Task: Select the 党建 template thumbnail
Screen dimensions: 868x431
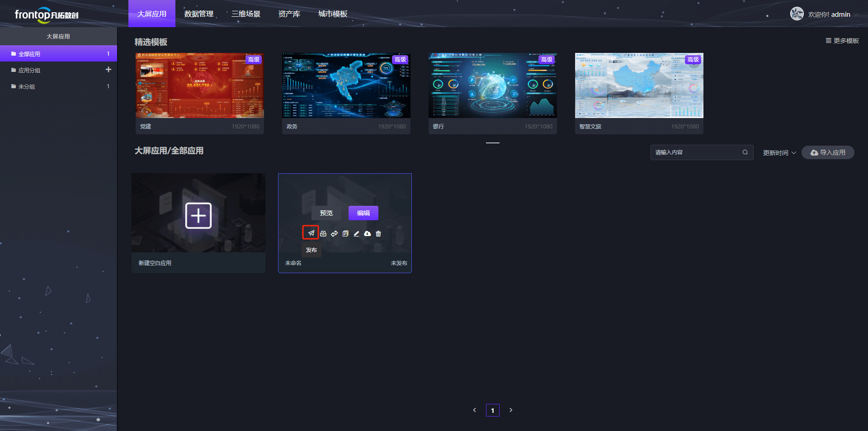Action: [x=200, y=85]
